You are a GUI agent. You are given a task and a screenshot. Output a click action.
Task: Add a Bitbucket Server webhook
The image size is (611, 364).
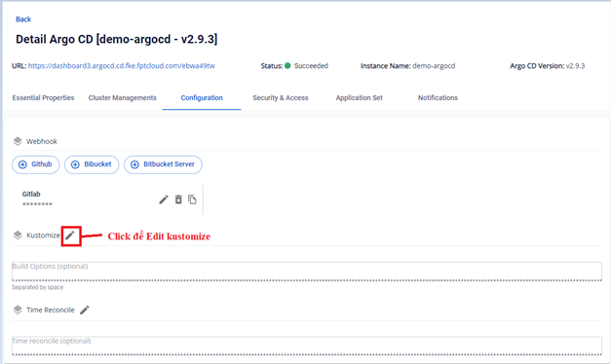pos(163,164)
